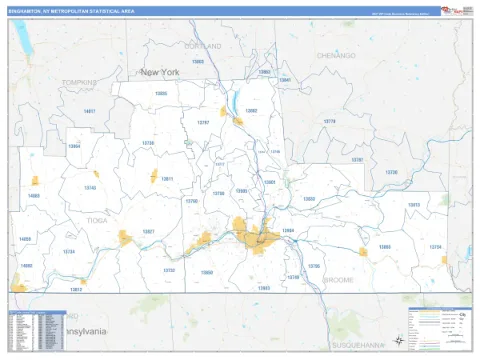The width and height of the screenshot is (480, 360).
Task: Click the compass rose near the legend
Action: click(x=398, y=341)
